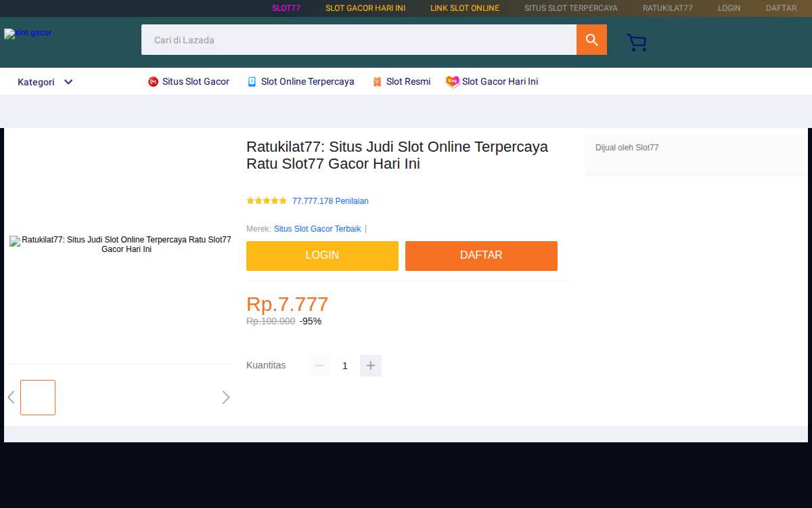812x508 pixels.
Task: Click the Merek label text
Action: pos(258,229)
